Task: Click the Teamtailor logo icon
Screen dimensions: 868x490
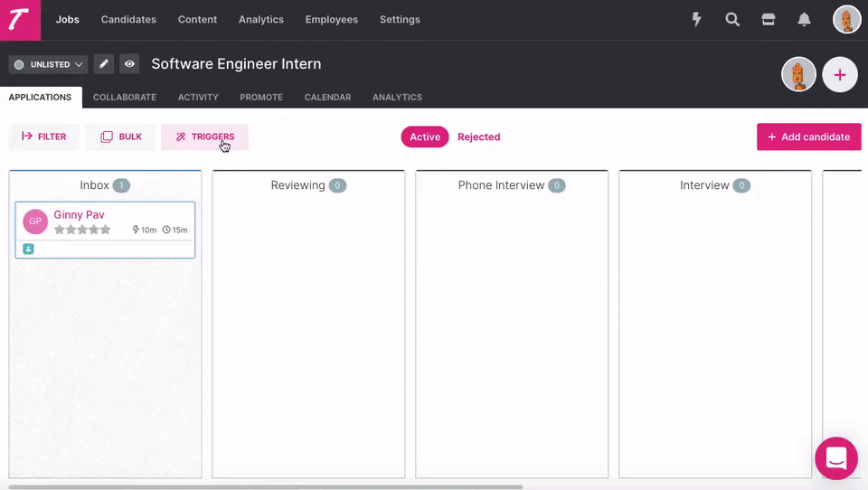Action: point(20,19)
